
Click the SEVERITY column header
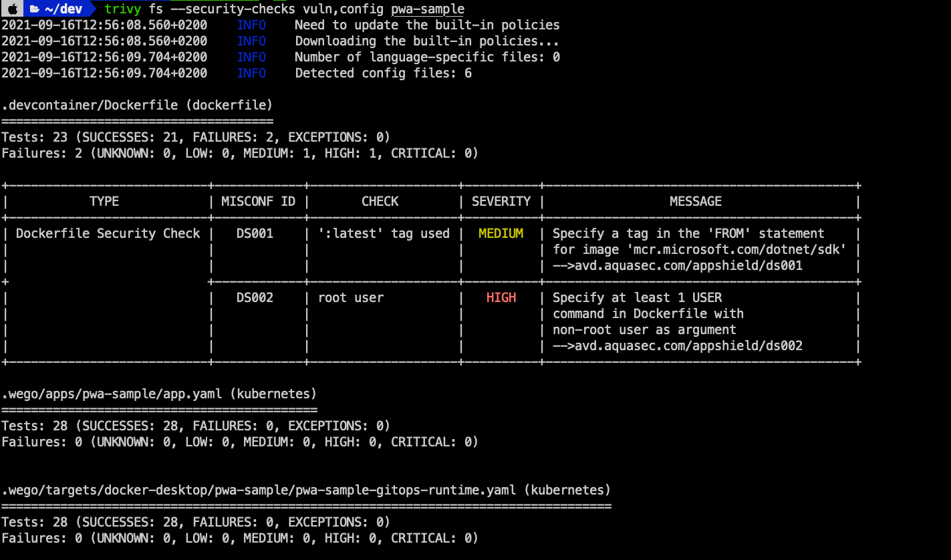click(x=501, y=201)
